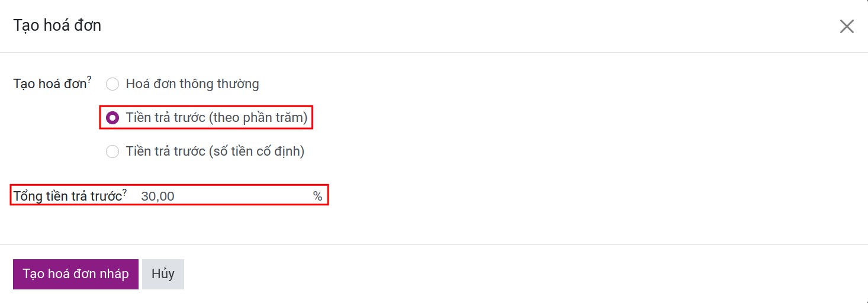
Task: Click the help mark beside Tạo hoá đơn label
Action: point(89,79)
